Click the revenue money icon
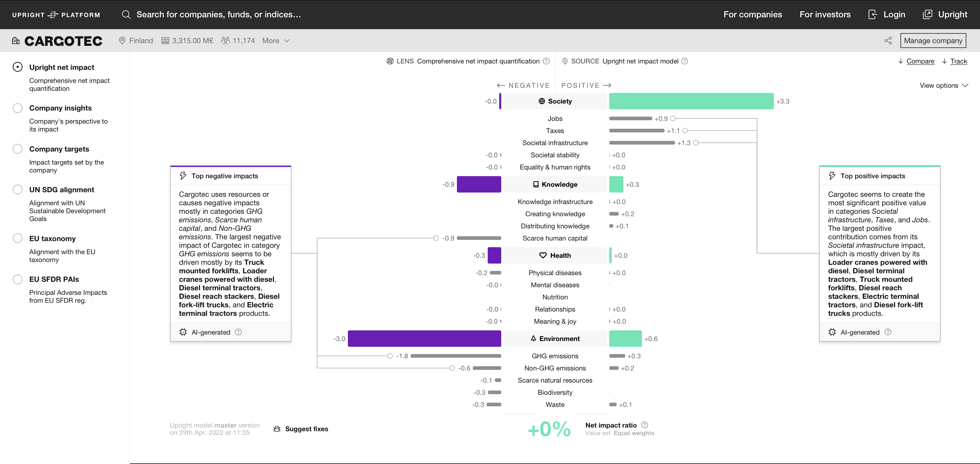 [165, 41]
